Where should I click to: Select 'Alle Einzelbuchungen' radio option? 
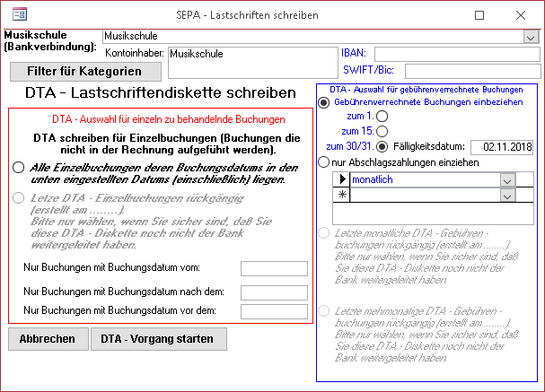coord(19,167)
